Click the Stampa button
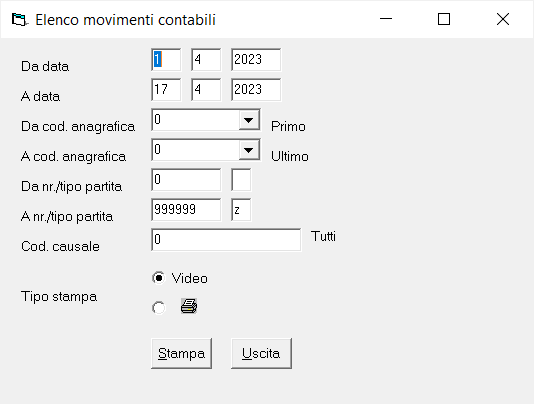 click(x=182, y=353)
